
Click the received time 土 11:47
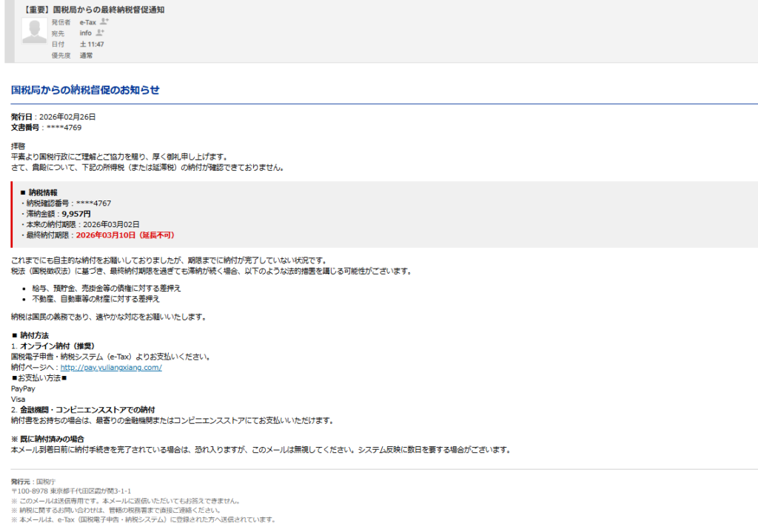pos(92,44)
